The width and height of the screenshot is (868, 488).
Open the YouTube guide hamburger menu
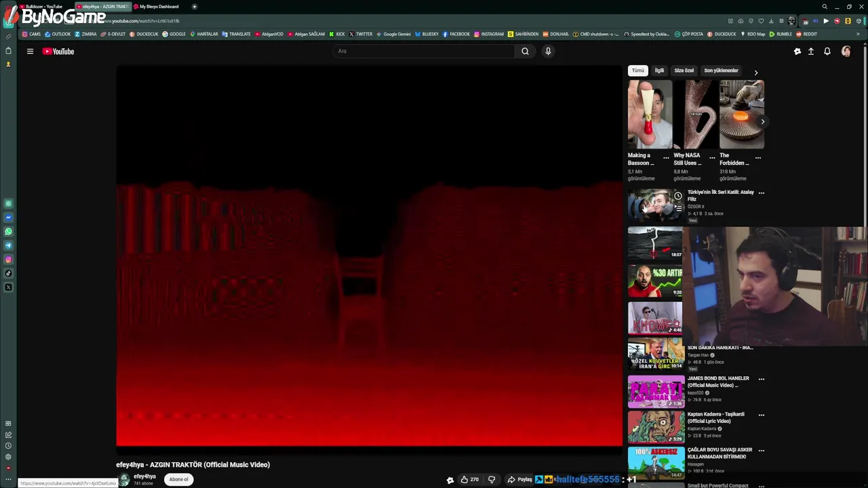30,52
